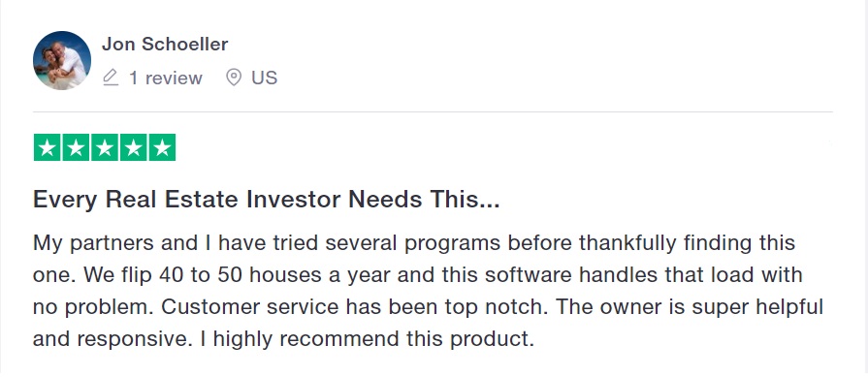Click the phrase "highly recommend this product"
This screenshot has width=868, height=377.
pyautogui.click(x=370, y=339)
